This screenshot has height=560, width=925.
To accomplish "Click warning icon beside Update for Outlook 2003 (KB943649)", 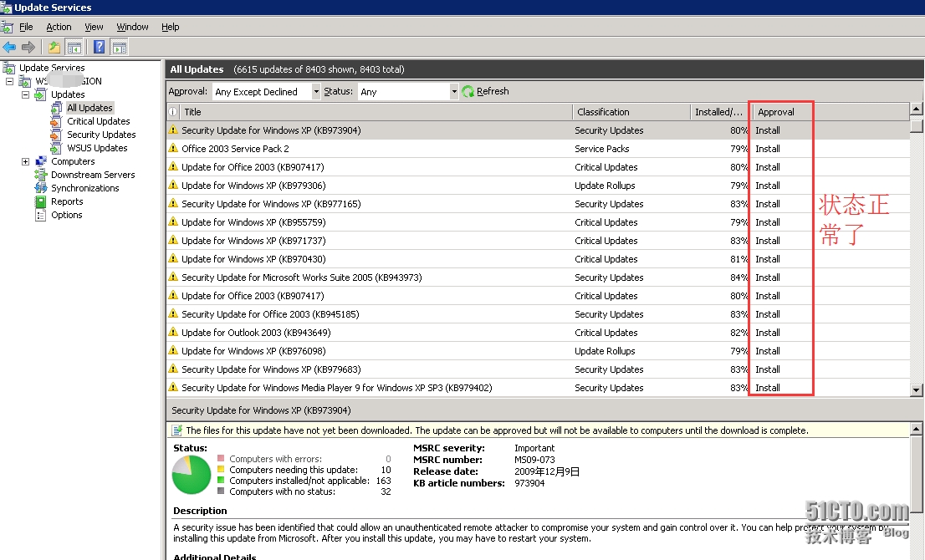I will (x=173, y=332).
